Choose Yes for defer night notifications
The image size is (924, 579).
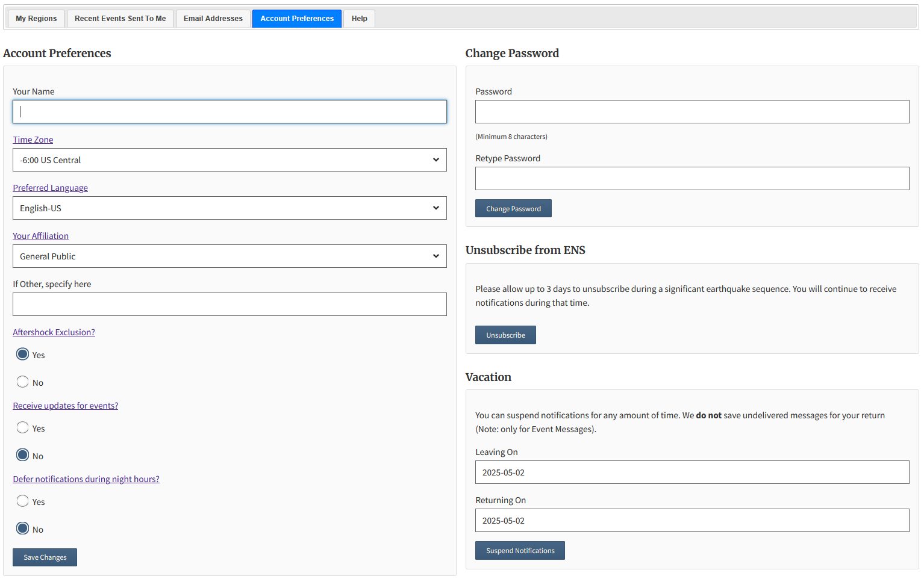tap(23, 501)
